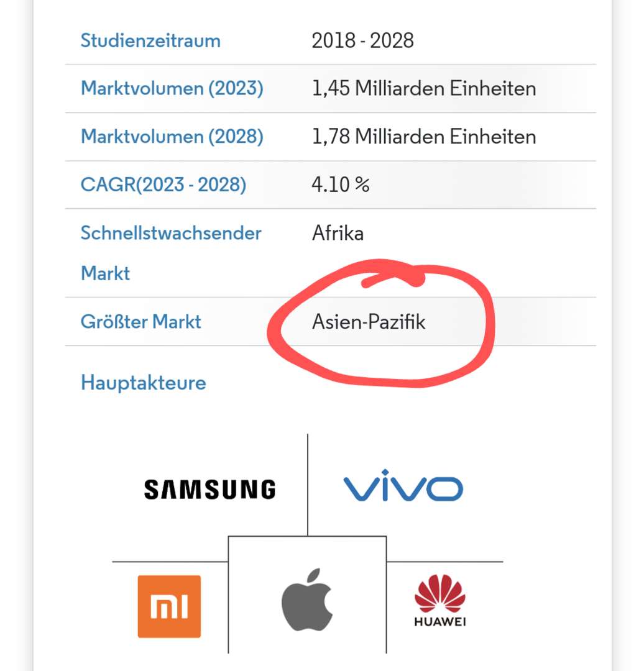Click the Studienzeitraum label

(x=150, y=41)
